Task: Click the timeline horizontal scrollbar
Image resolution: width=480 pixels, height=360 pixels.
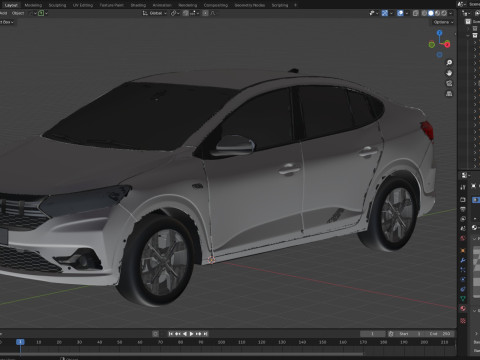Action: click(x=182, y=354)
